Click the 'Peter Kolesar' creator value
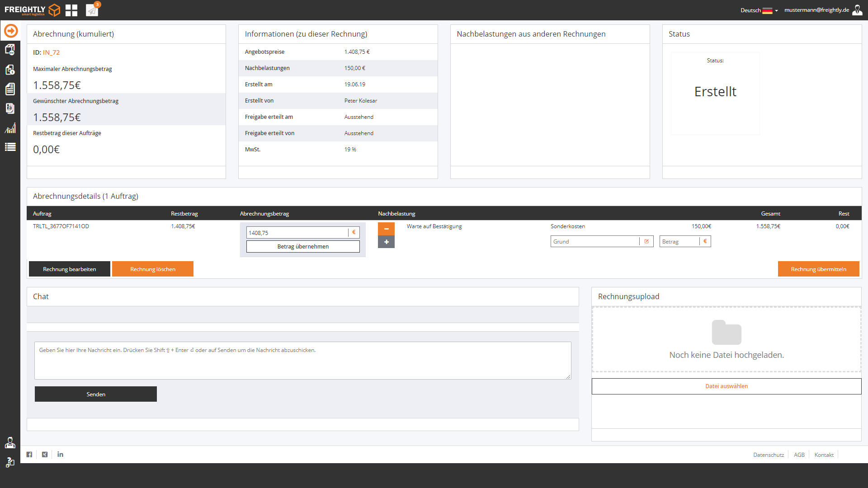868x488 pixels. [x=361, y=101]
